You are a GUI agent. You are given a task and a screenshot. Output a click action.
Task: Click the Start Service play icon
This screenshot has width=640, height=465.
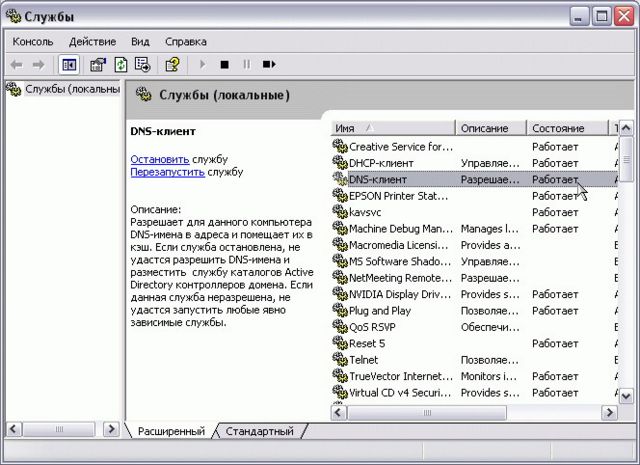tap(202, 65)
